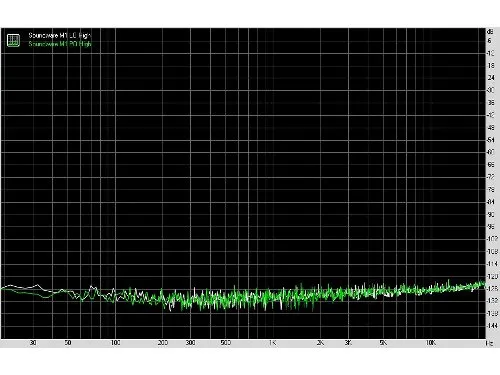500x375 pixels.
Task: Click the 100 Hz frequency axis label
Action: pos(115,343)
